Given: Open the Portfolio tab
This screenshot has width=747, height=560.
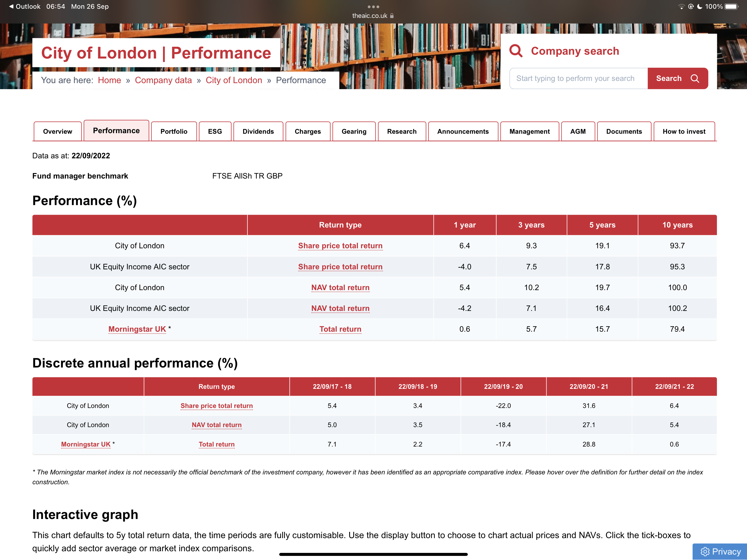Looking at the screenshot, I should tap(174, 132).
